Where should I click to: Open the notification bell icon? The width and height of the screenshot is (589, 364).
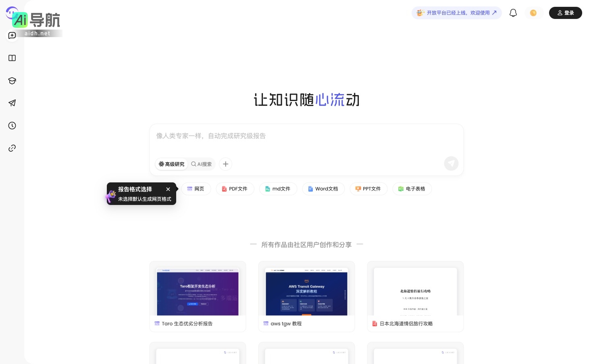[513, 12]
